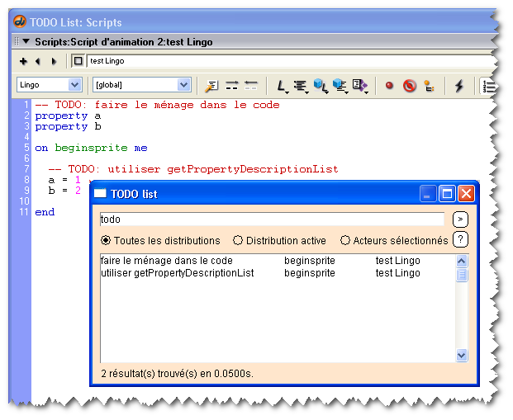Maximize the TODO list window
The height and width of the screenshot is (420, 513).
pos(447,193)
